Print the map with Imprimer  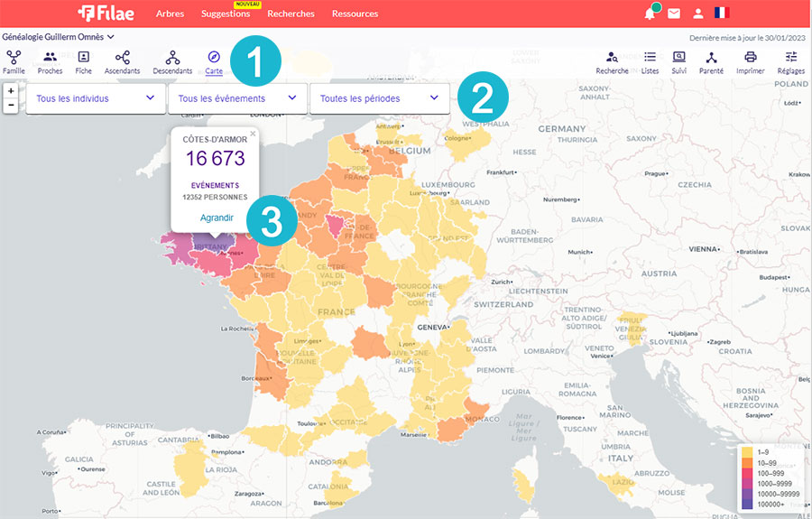click(x=750, y=60)
